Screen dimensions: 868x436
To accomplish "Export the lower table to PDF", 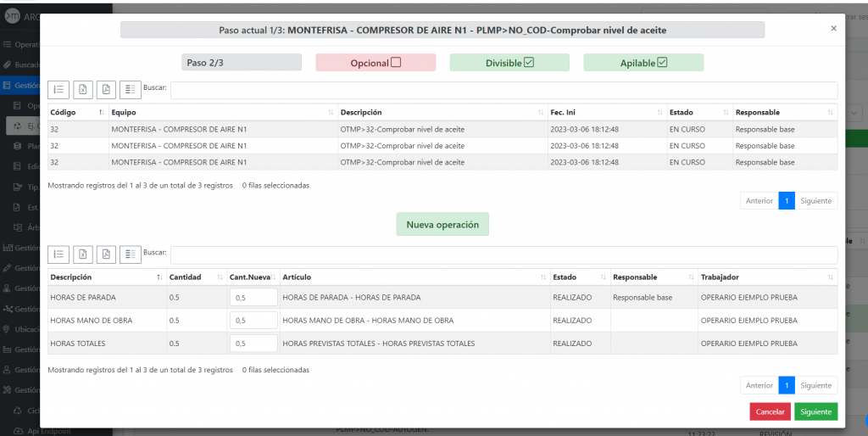I will pyautogui.click(x=106, y=254).
